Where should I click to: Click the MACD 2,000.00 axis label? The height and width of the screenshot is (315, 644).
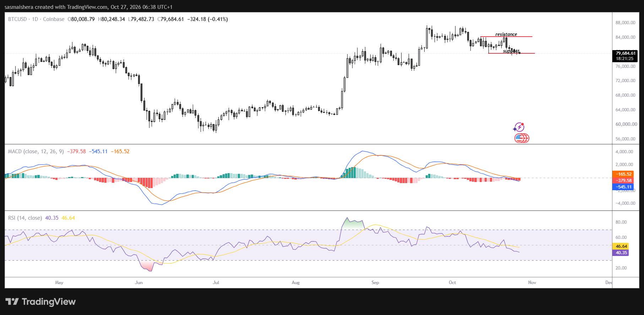624,165
